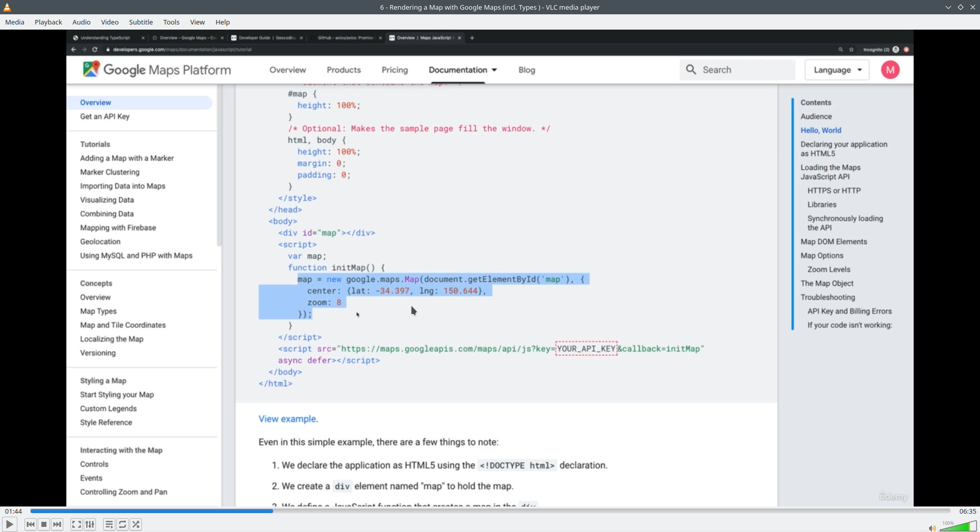Screen dimensions: 980x532
Task: Select the Developer Guide Geocoding tab
Action: tap(267, 38)
